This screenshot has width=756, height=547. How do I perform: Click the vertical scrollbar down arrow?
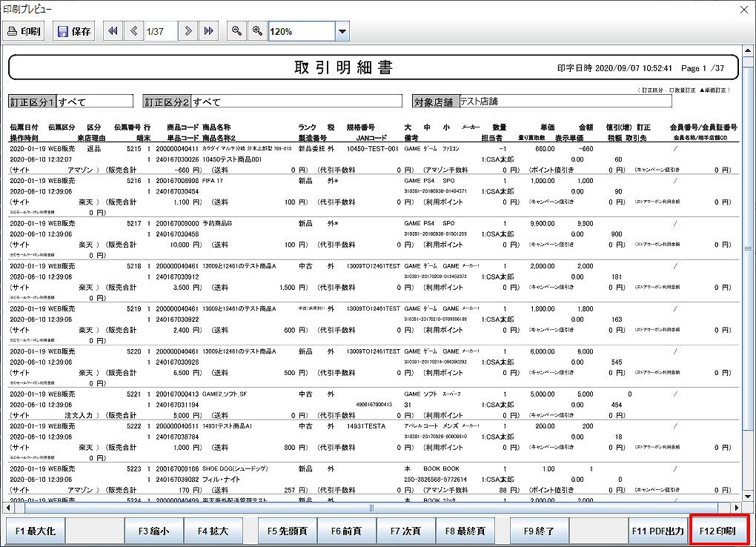(747, 497)
